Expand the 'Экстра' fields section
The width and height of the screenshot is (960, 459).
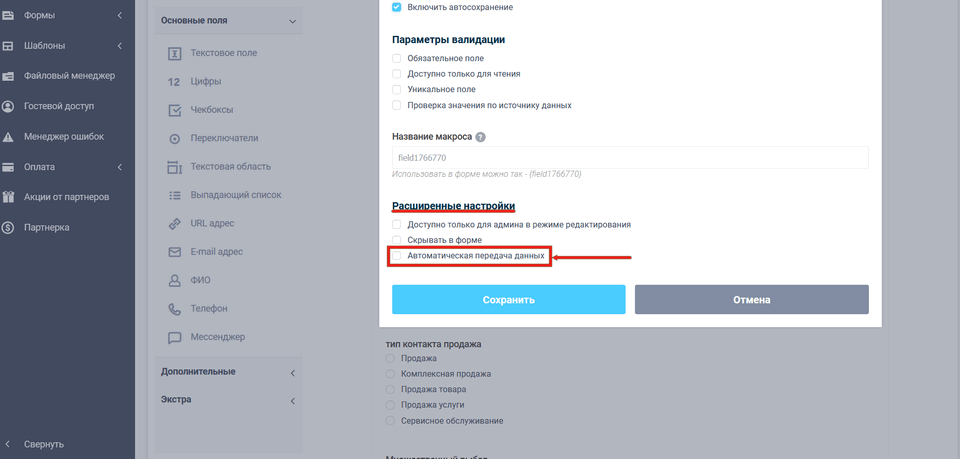point(292,401)
